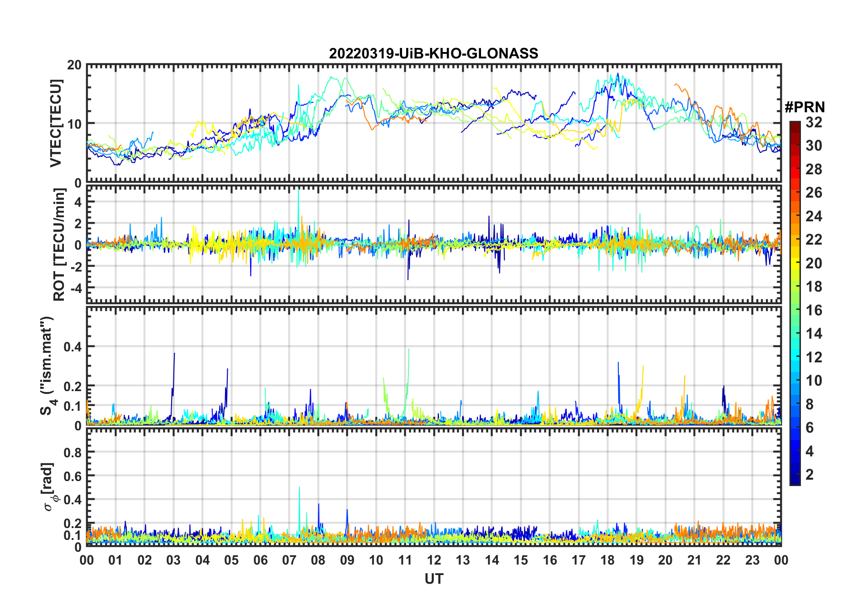The height and width of the screenshot is (607, 868).
Task: Click VTEC y-axis tick label 10
Action: [x=74, y=124]
